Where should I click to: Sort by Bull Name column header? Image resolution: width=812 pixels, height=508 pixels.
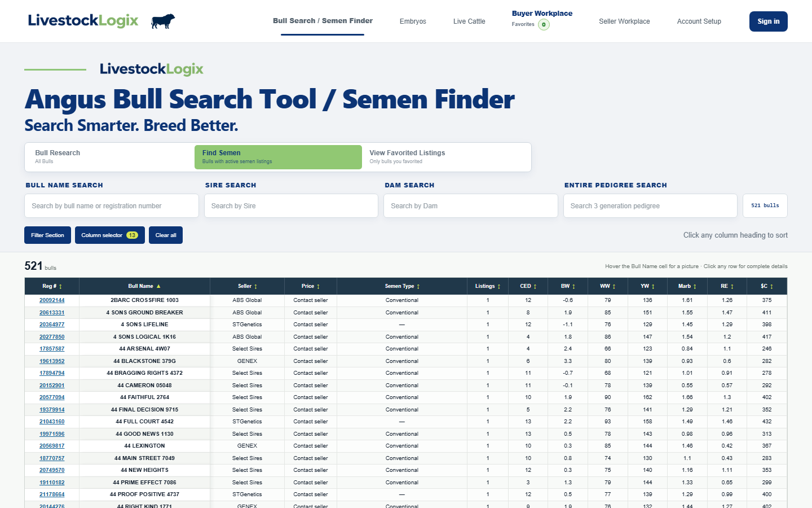click(x=144, y=286)
